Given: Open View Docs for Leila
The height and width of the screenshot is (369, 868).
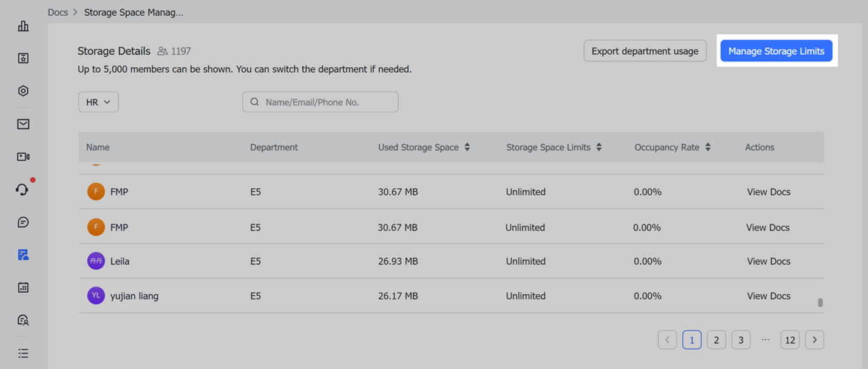Looking at the screenshot, I should [x=768, y=261].
